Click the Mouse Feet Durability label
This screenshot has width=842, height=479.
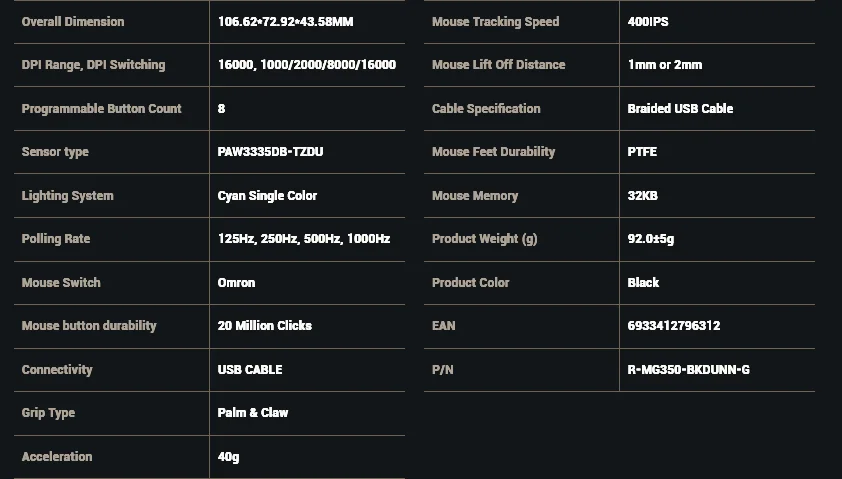click(493, 152)
